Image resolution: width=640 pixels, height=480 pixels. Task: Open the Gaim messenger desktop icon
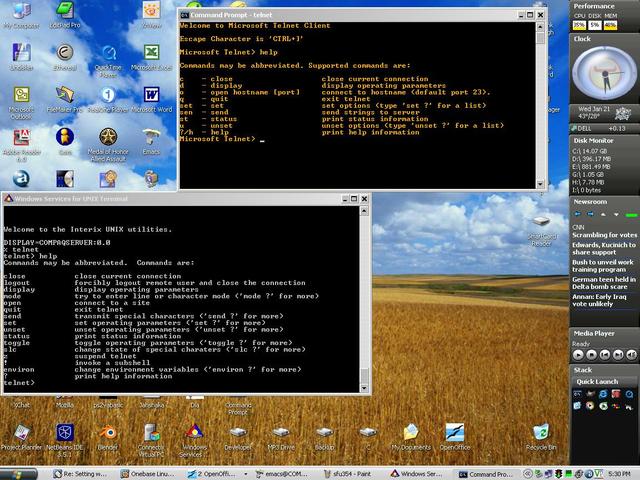tap(64, 141)
